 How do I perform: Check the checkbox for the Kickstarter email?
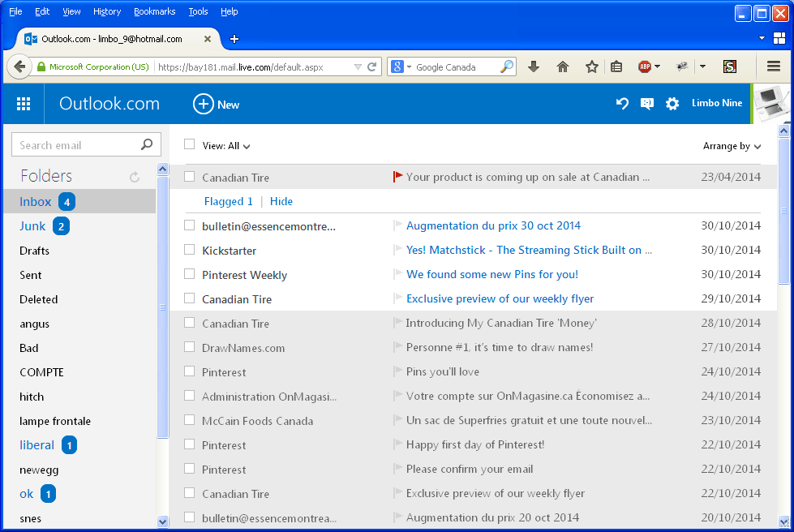click(x=189, y=250)
